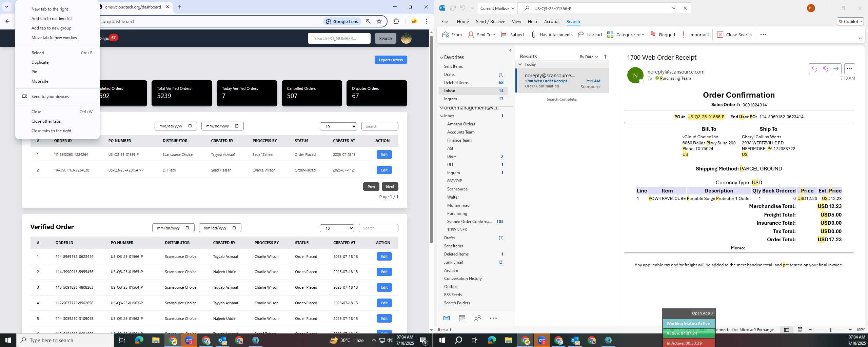Screen dimensions: 868x347
Task: Open Copilot dropdown button
Action: click(850, 21)
